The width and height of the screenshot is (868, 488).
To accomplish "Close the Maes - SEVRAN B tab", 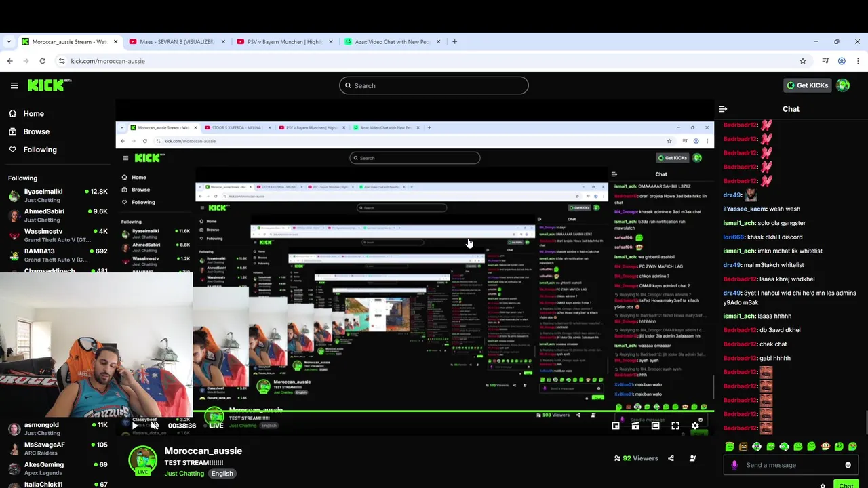I will click(223, 41).
